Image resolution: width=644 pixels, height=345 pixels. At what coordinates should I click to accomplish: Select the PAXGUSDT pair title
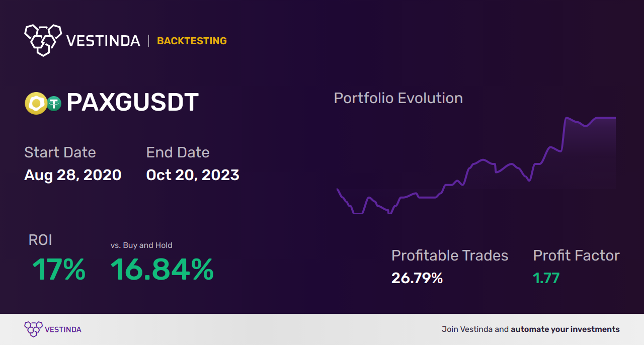pyautogui.click(x=132, y=103)
